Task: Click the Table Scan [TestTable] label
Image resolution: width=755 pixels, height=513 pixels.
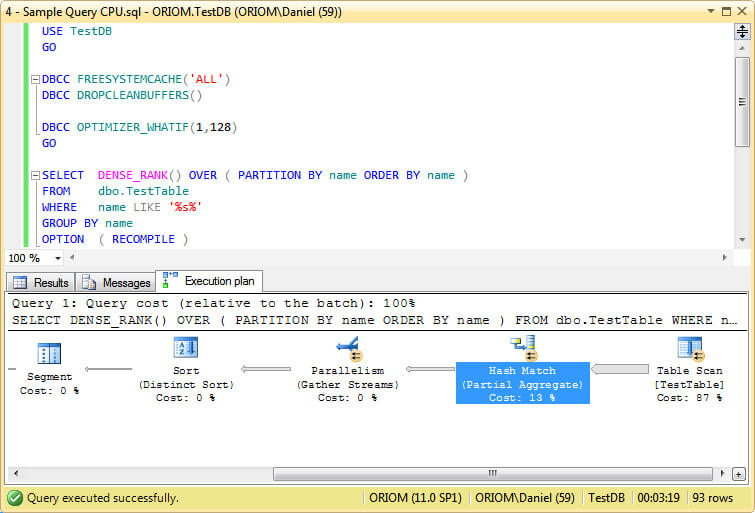Action: 690,384
